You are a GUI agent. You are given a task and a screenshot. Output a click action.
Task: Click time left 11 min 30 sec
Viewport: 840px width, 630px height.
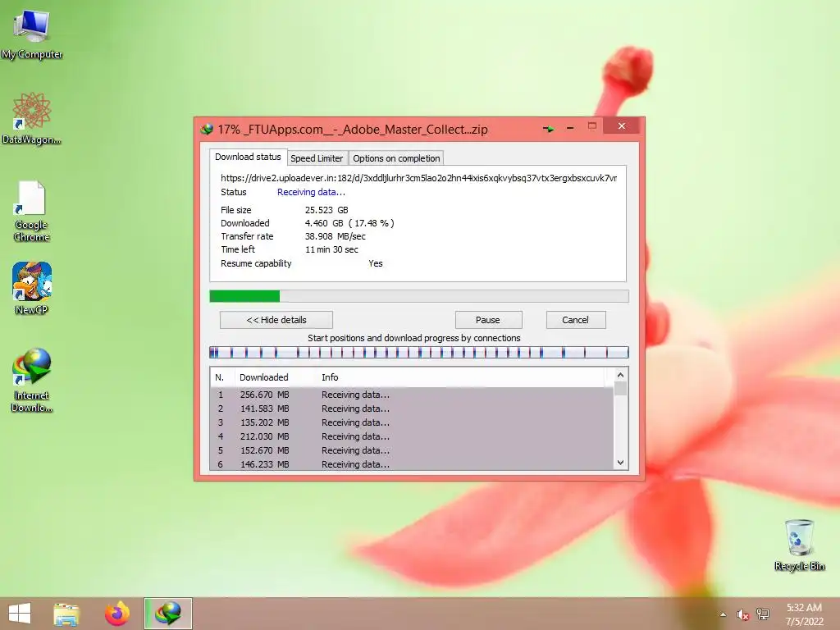331,249
